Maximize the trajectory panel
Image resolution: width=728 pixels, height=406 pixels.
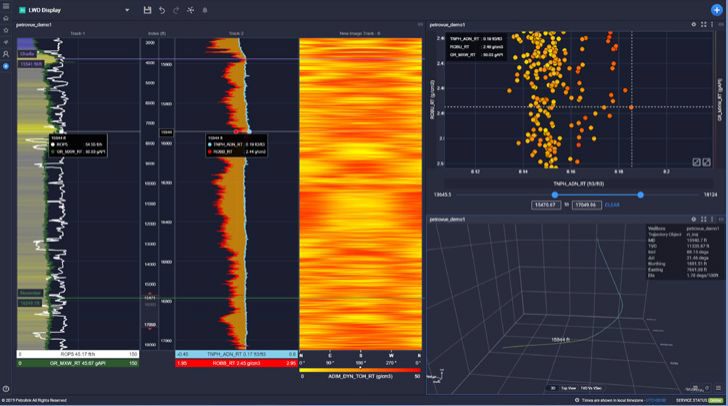click(x=705, y=218)
